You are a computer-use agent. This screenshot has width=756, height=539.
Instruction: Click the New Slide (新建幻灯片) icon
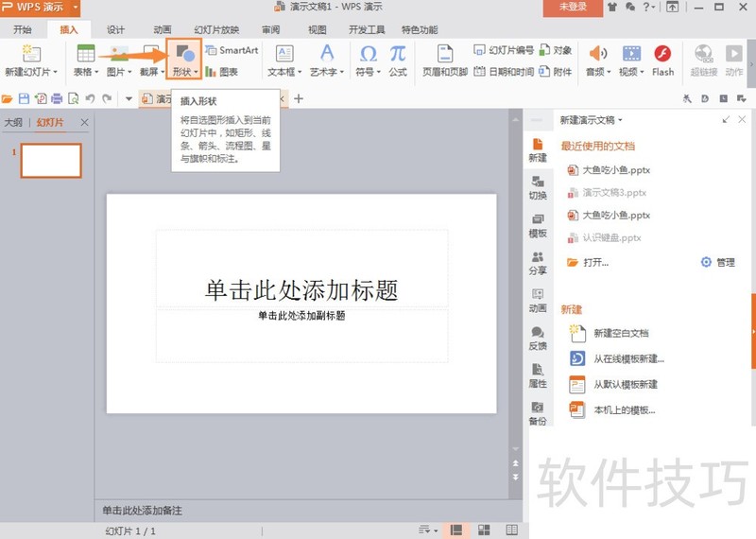[x=31, y=53]
